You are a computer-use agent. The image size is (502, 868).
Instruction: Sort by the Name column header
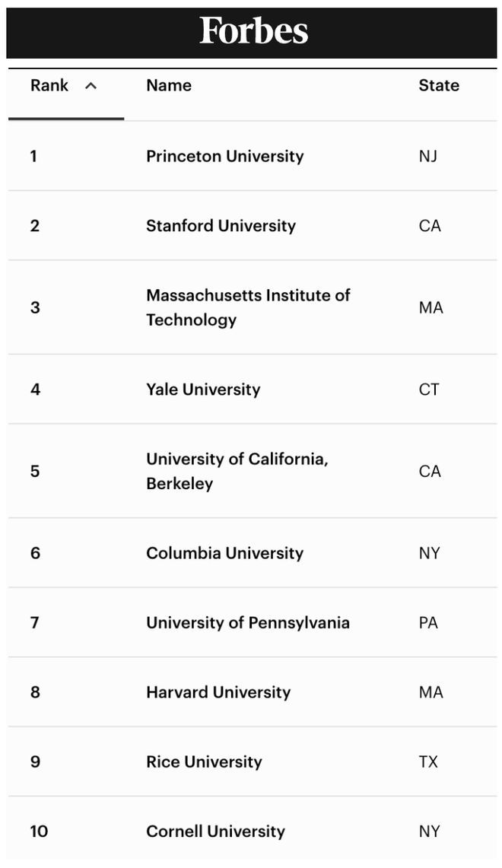tap(169, 85)
